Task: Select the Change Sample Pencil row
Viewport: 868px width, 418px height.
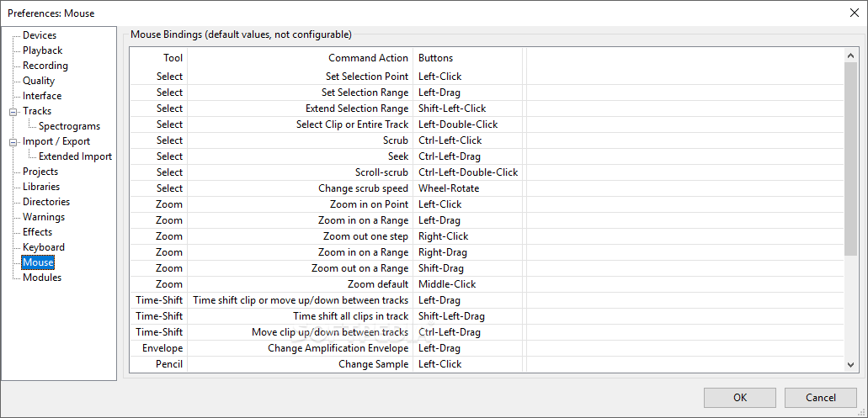Action: 487,364
